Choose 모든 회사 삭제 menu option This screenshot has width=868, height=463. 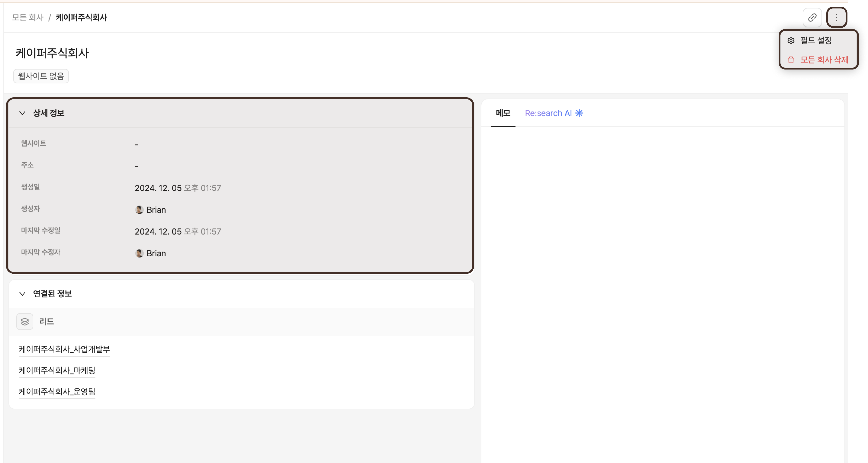pyautogui.click(x=824, y=60)
